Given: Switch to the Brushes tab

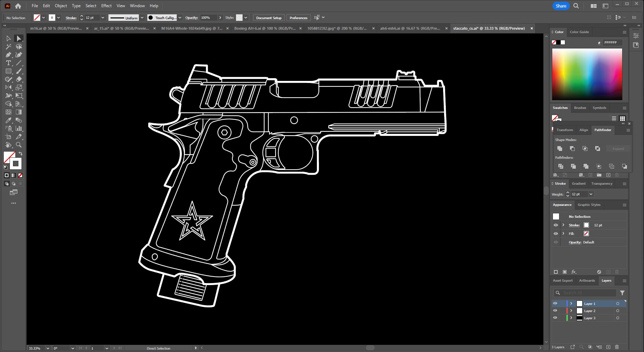Looking at the screenshot, I should 580,108.
